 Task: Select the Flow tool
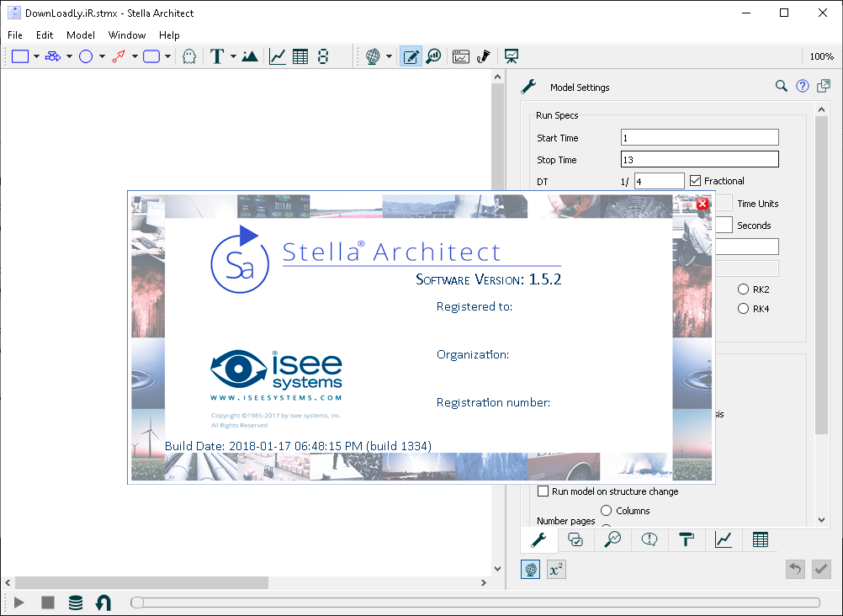[x=53, y=56]
